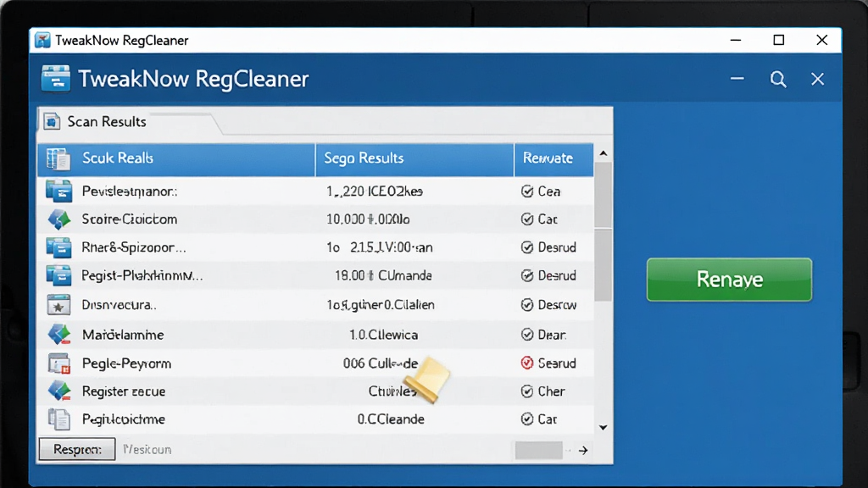Toggle the Cac checkmark in Pegiucoidme row

pos(527,419)
